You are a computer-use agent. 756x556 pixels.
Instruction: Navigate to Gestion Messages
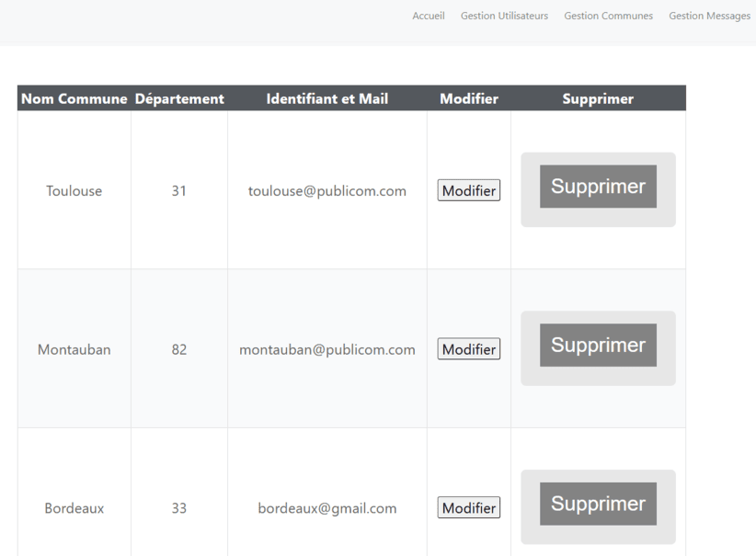click(x=709, y=16)
